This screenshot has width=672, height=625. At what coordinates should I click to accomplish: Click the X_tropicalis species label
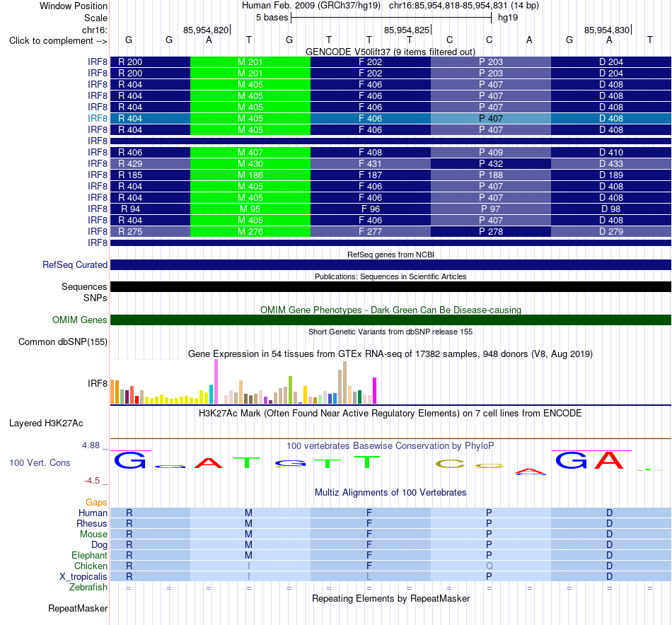pyautogui.click(x=83, y=577)
